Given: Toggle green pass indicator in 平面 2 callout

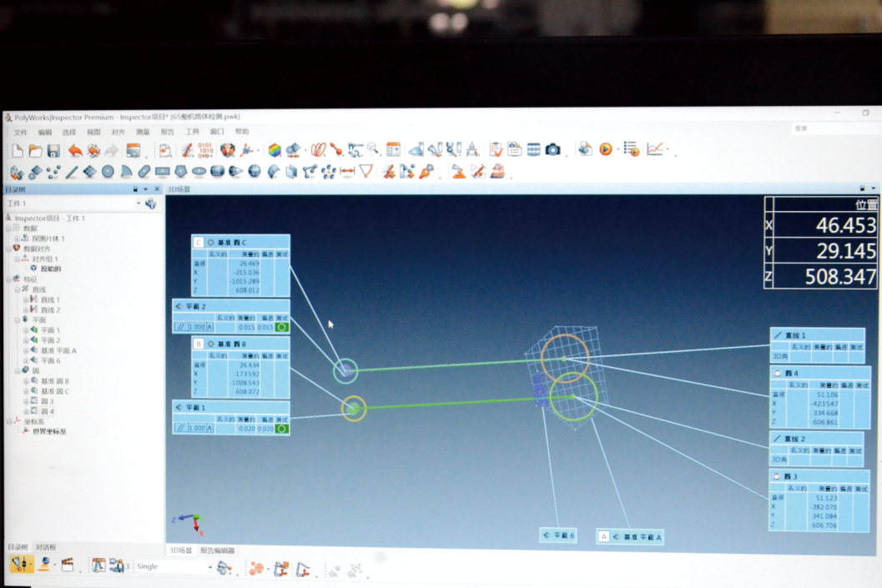Looking at the screenshot, I should (x=282, y=327).
